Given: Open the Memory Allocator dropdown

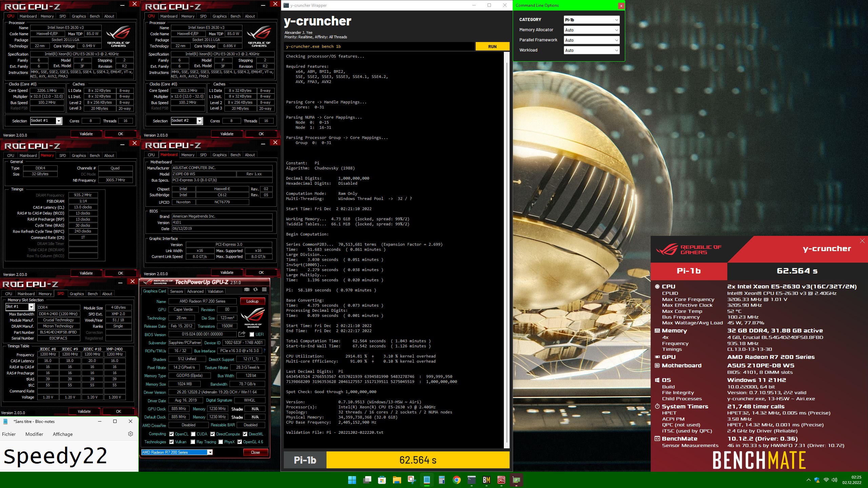Looking at the screenshot, I should pyautogui.click(x=591, y=30).
